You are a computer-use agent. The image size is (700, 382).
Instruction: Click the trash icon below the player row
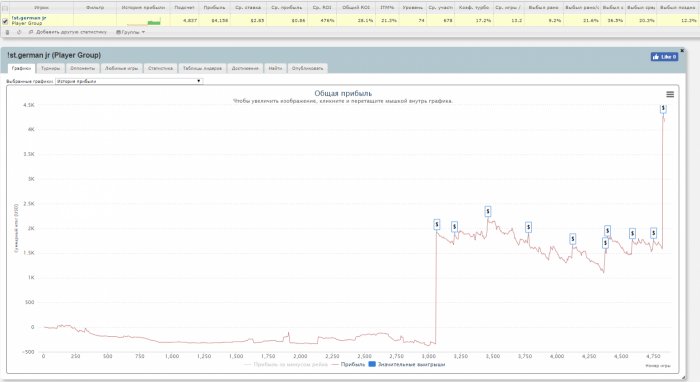pos(7,32)
